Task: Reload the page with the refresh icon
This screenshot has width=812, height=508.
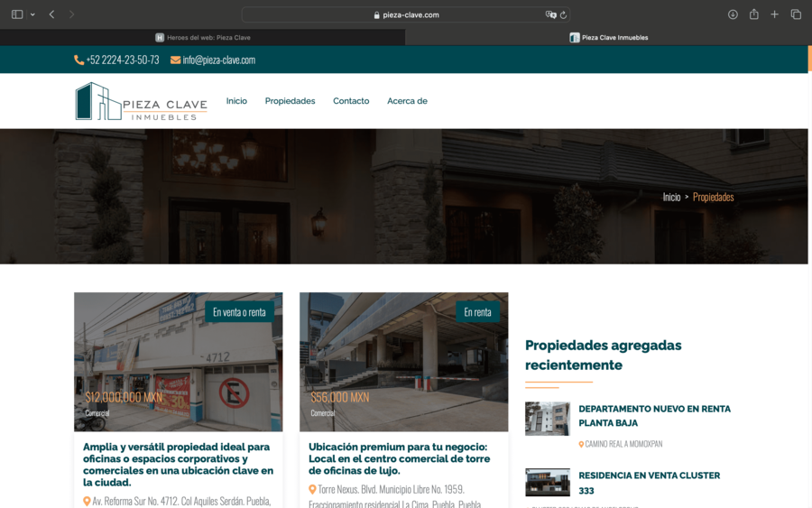Action: [563, 15]
